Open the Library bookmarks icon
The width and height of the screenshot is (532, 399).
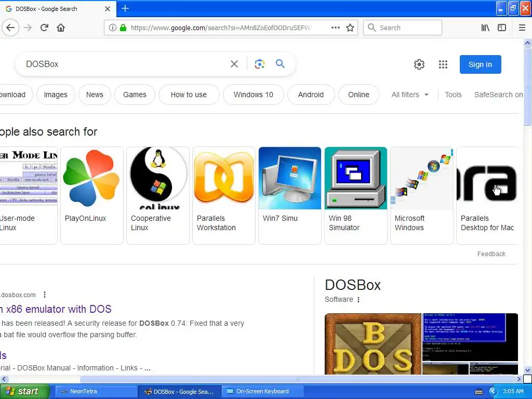tap(485, 28)
